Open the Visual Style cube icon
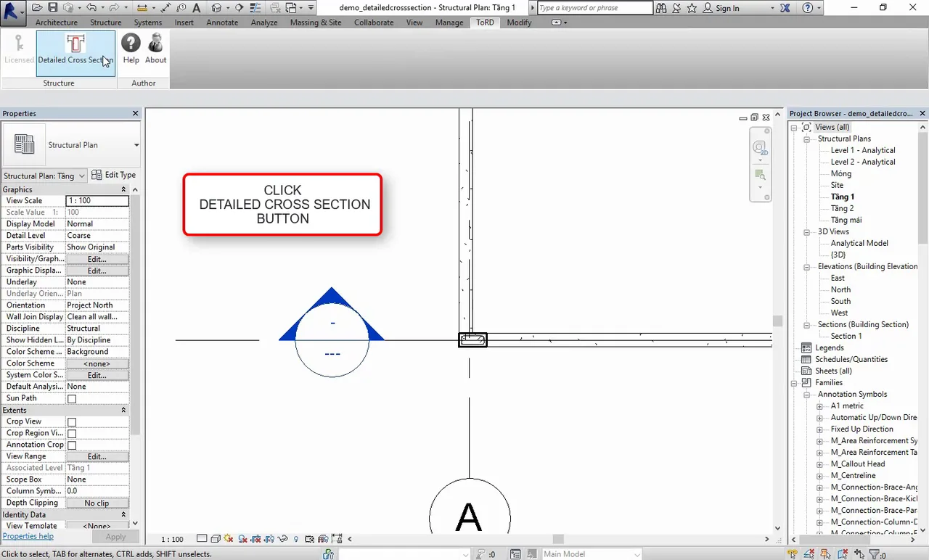This screenshot has height=560, width=929. click(216, 539)
